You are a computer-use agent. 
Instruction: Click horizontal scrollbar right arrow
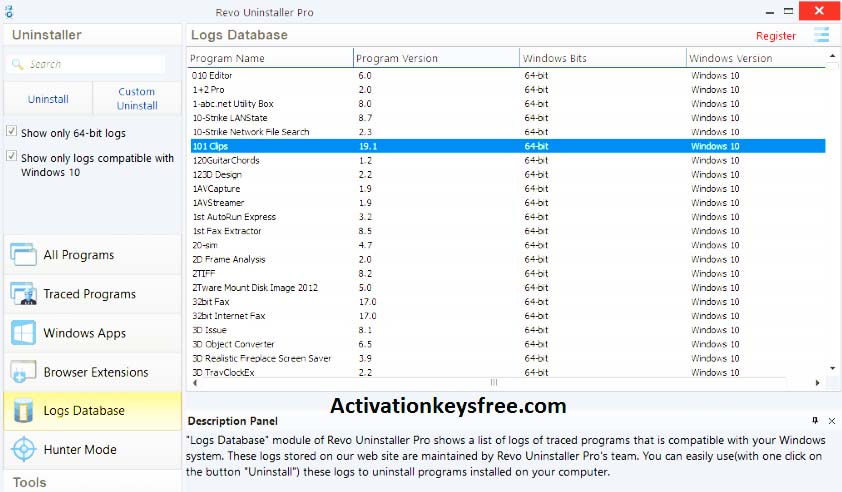pyautogui.click(x=817, y=383)
